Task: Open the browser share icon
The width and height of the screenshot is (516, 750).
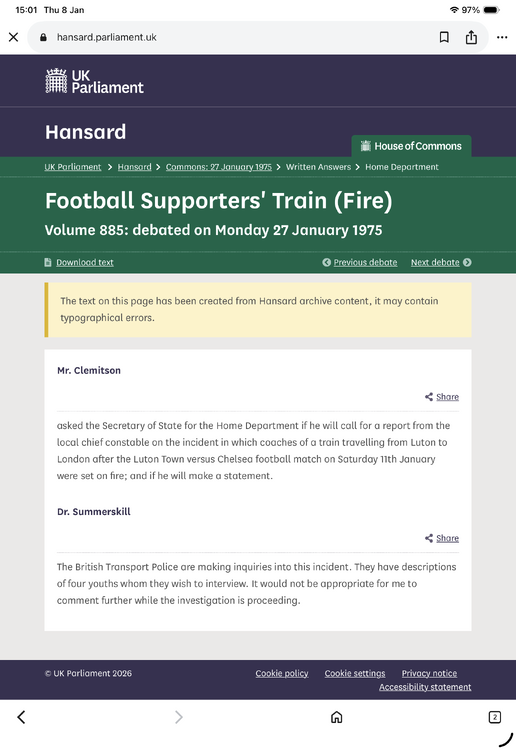Action: (x=471, y=37)
